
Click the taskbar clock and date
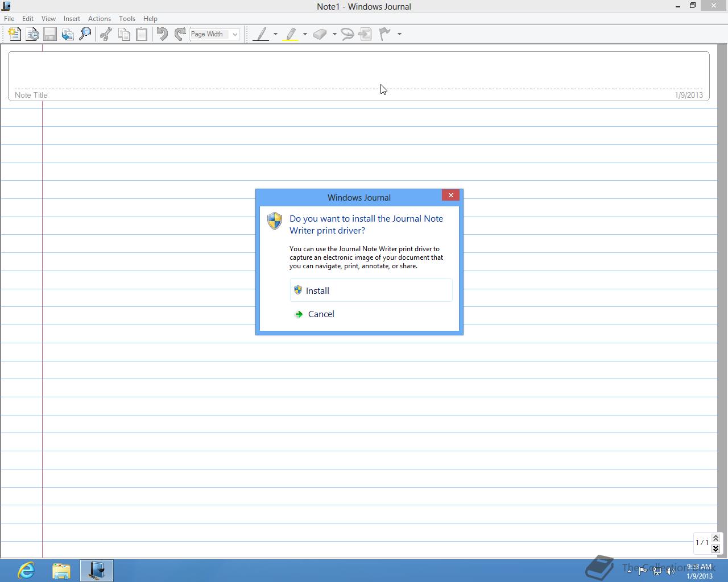pos(699,571)
